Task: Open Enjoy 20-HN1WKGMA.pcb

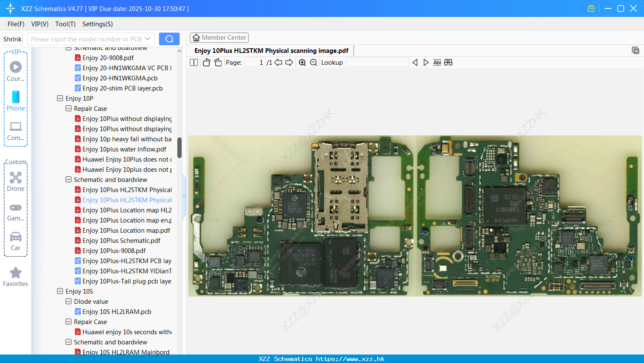Action: pos(120,78)
